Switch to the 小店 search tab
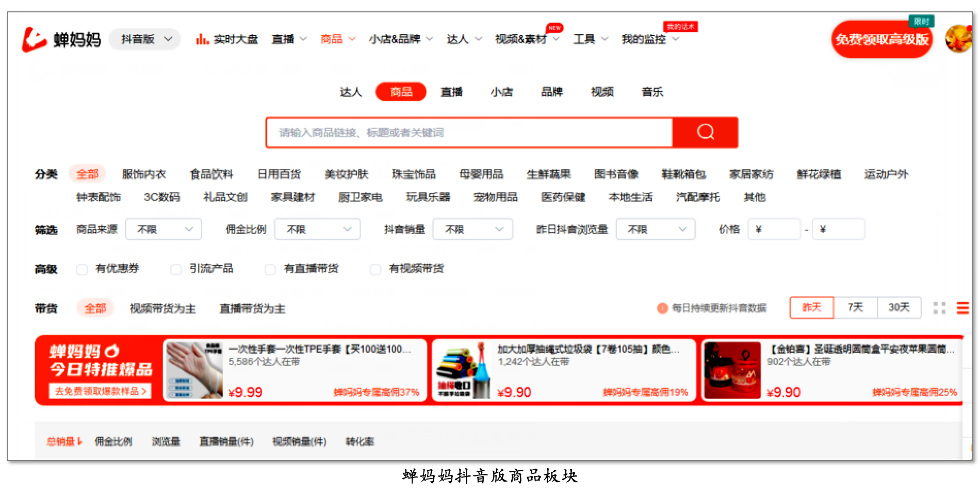The image size is (980, 495). (x=501, y=92)
